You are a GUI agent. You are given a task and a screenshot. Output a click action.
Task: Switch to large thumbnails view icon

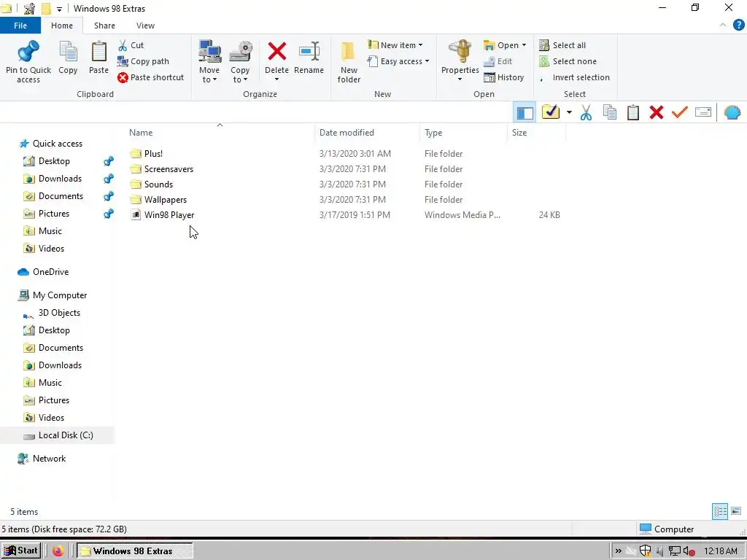click(x=736, y=511)
